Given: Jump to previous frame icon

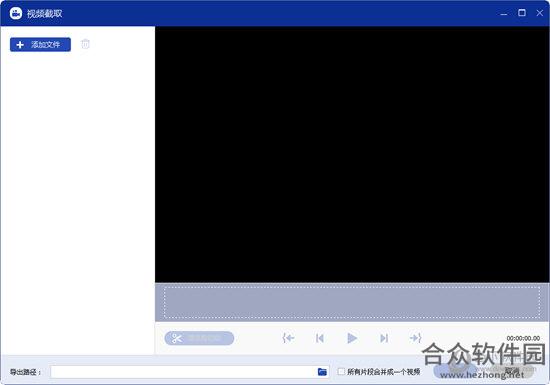Looking at the screenshot, I should 320,338.
